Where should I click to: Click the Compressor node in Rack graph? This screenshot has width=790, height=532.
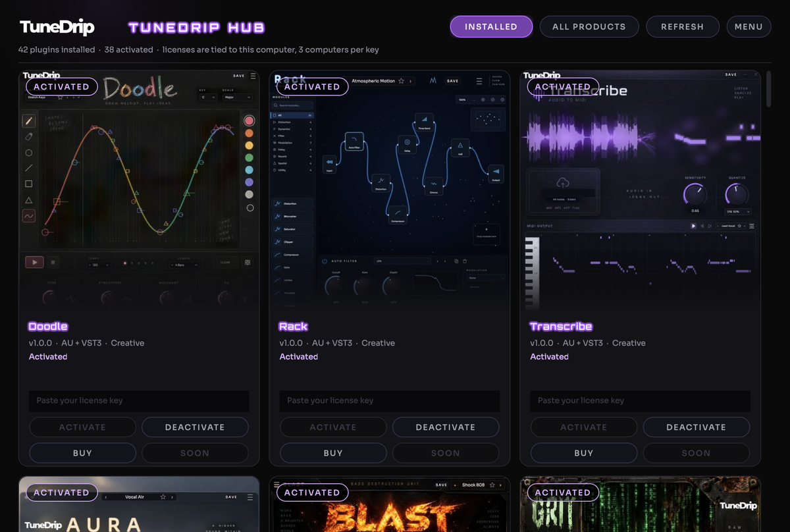pos(397,215)
